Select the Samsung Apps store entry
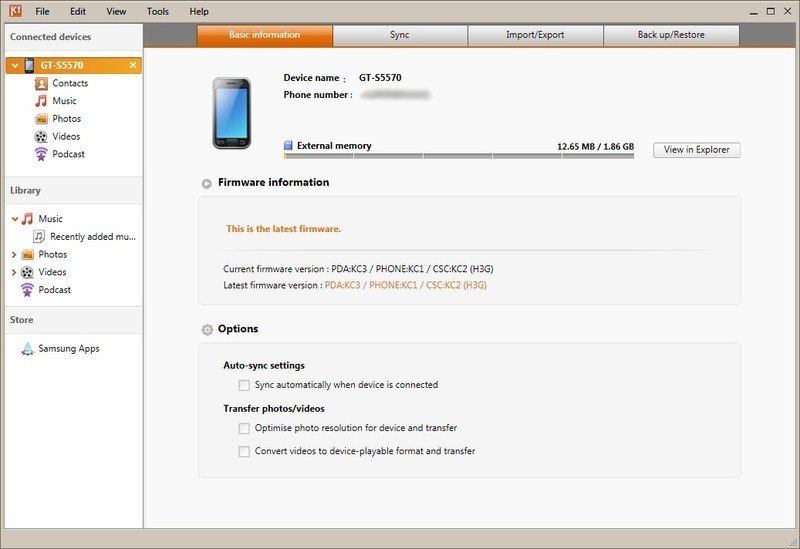Image resolution: width=800 pixels, height=549 pixels. 69,349
